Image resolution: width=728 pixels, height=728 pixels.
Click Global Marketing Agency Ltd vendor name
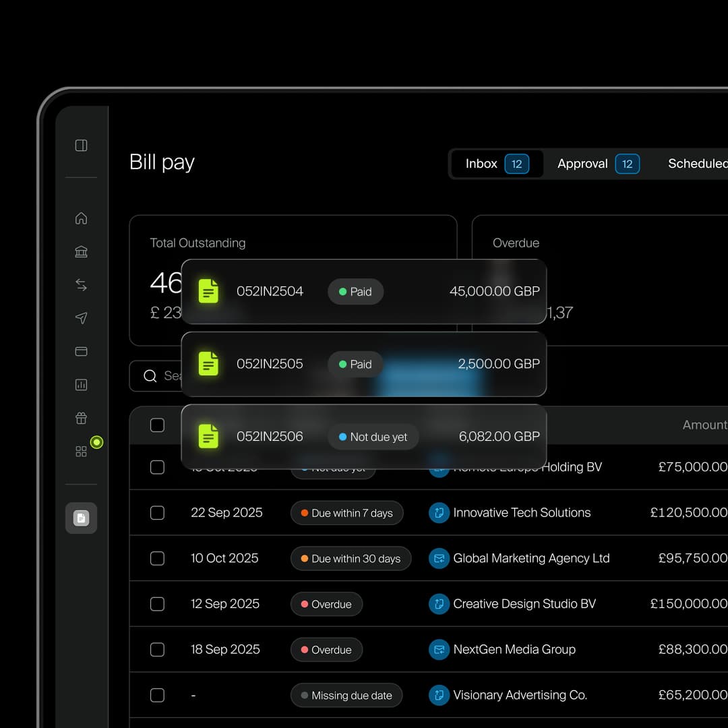point(531,558)
